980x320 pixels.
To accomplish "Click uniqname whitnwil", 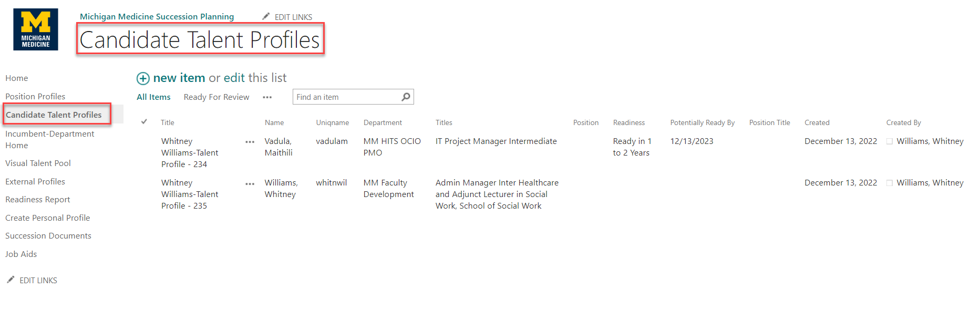I will pyautogui.click(x=332, y=183).
